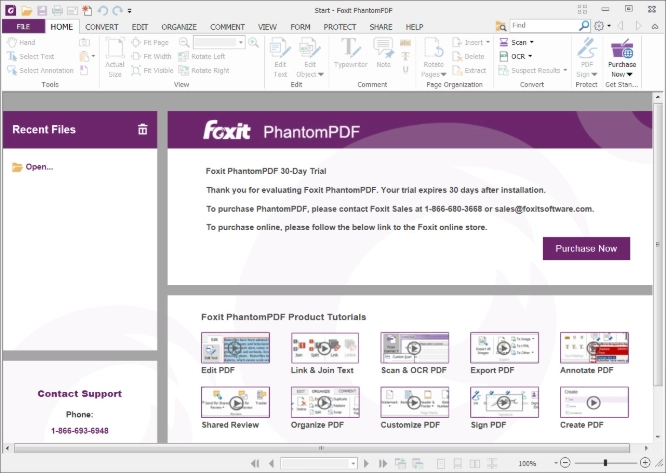The height and width of the screenshot is (473, 666).
Task: Switch to the ORGANIZE tab
Action: pos(179,27)
